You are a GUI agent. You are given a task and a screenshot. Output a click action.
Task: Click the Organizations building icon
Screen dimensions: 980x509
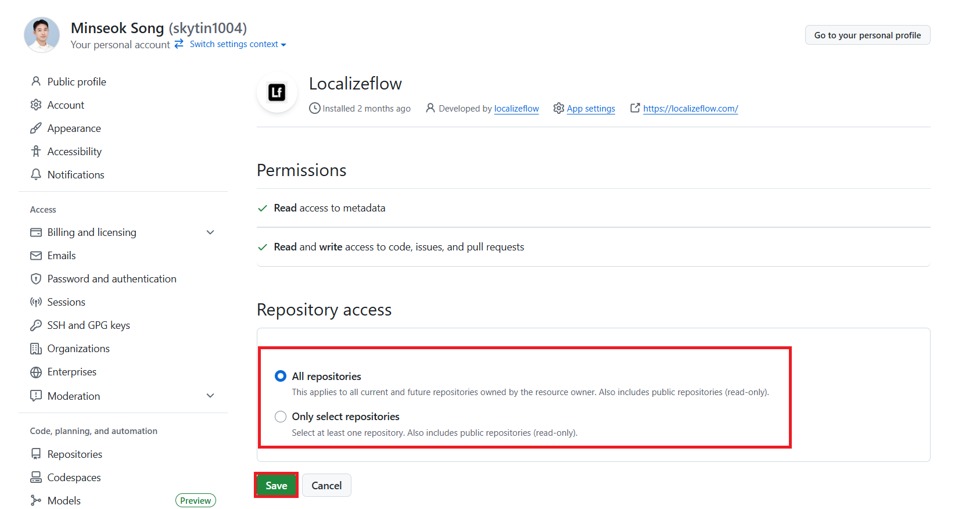click(x=36, y=349)
